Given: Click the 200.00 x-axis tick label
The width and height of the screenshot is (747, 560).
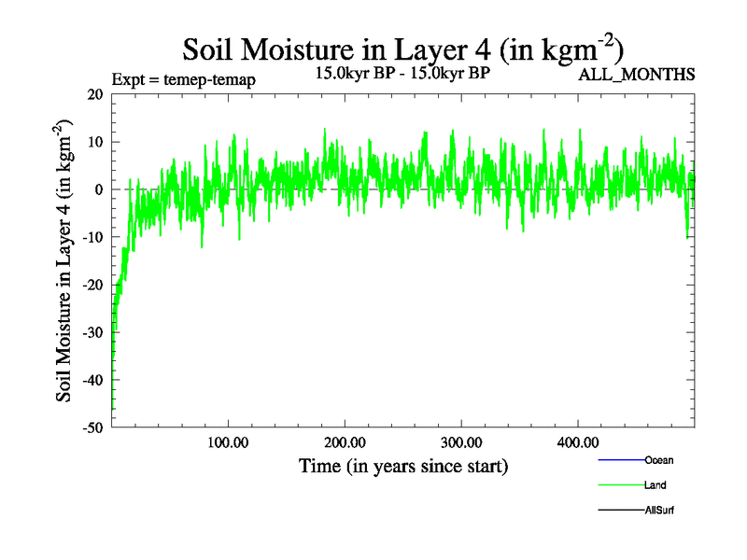Looking at the screenshot, I should [x=344, y=441].
